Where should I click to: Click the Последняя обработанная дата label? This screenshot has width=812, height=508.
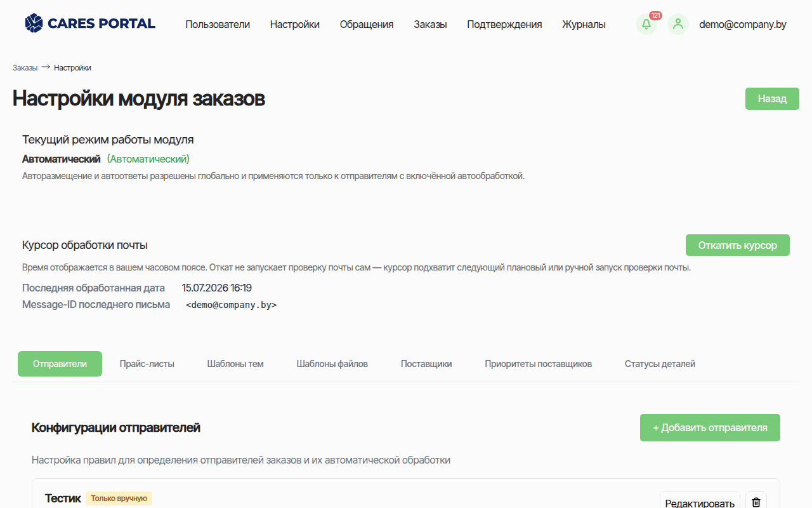click(x=93, y=288)
